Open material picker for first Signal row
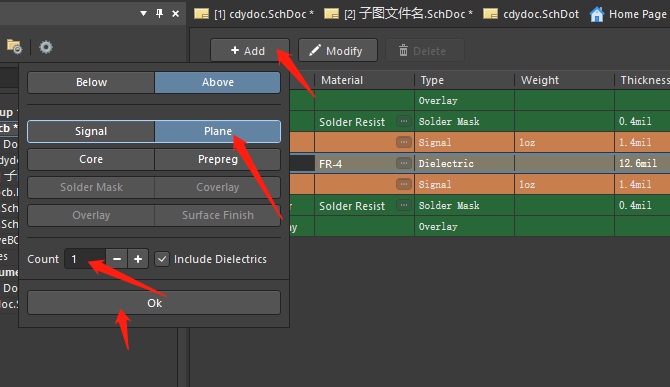This screenshot has height=387, width=670. tap(403, 142)
